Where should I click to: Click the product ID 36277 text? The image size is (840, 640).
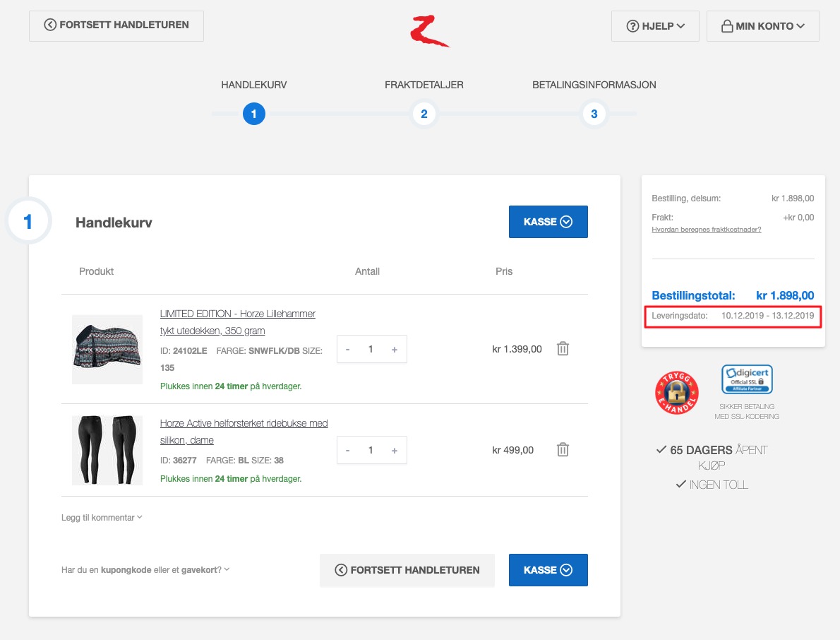[x=179, y=461]
